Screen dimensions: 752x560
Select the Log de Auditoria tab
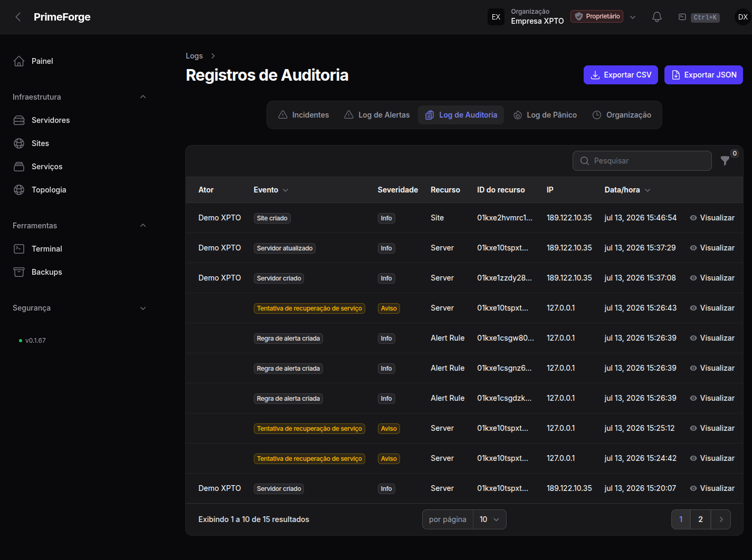[x=461, y=115]
